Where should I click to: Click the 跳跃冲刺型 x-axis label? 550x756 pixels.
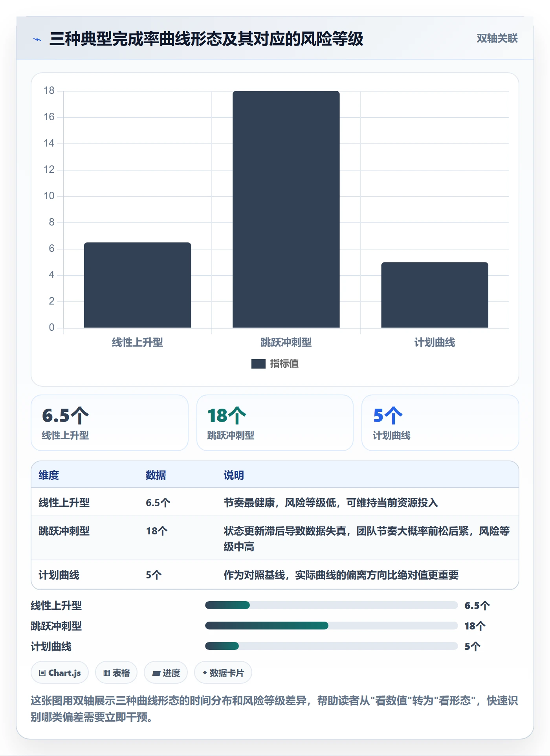pyautogui.click(x=286, y=343)
